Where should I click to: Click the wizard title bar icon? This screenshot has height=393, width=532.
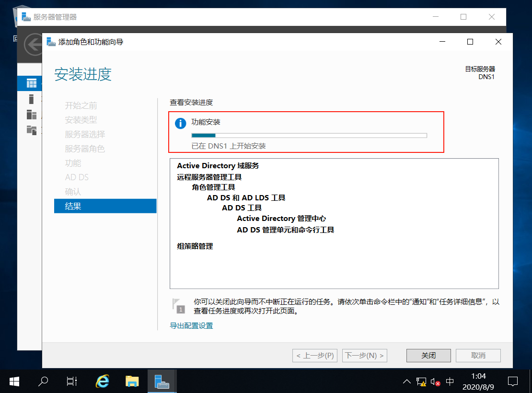pyautogui.click(x=51, y=42)
